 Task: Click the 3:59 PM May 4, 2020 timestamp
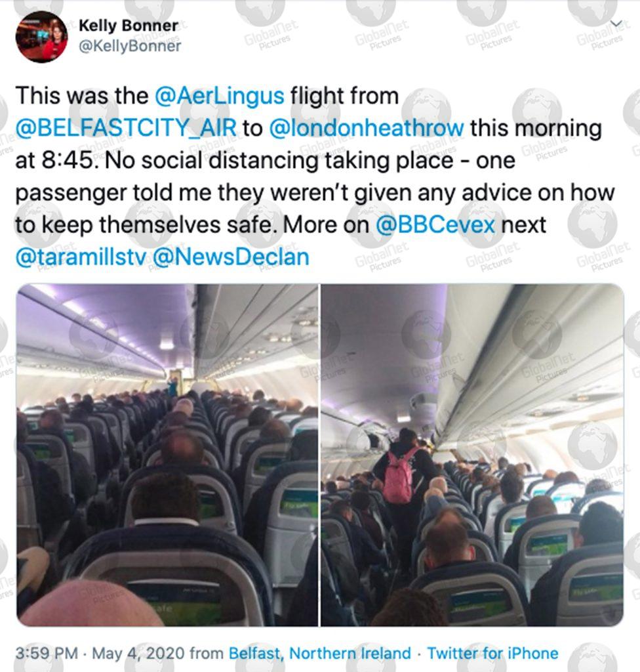tap(100, 653)
